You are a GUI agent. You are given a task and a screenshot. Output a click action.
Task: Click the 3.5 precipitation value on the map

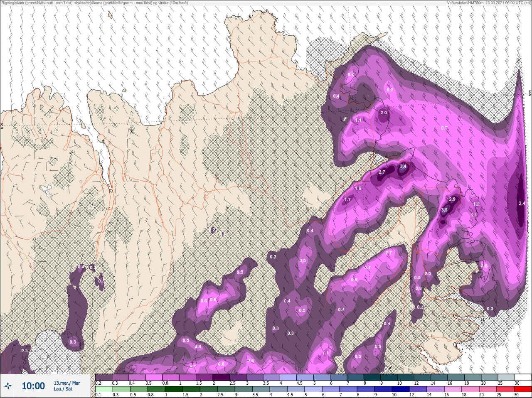(444, 210)
